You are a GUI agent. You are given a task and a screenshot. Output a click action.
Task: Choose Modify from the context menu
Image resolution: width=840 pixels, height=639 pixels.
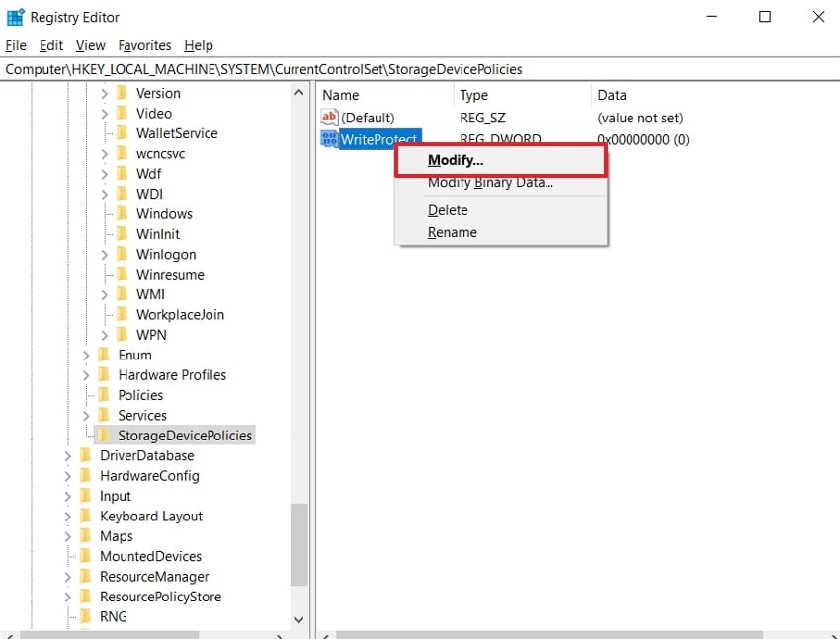pos(455,159)
